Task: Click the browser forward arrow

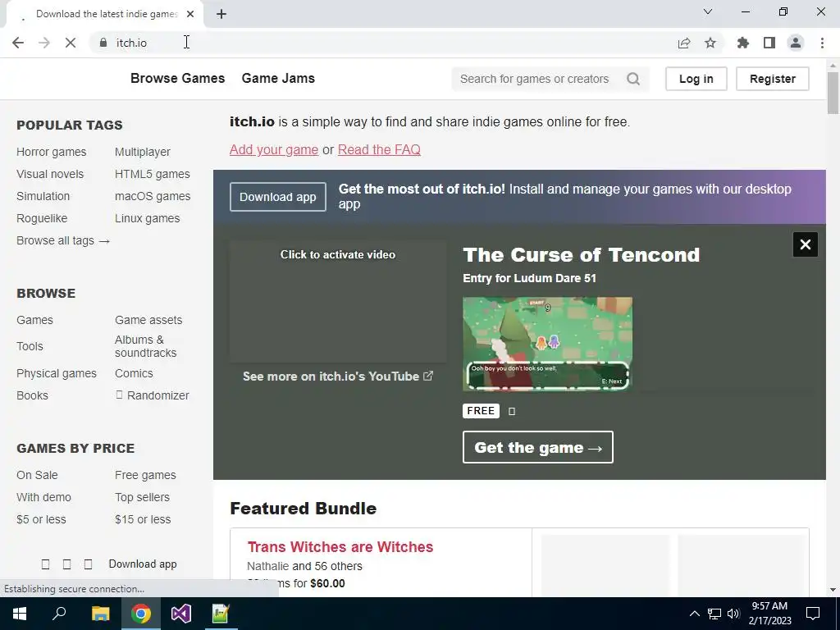Action: coord(44,43)
